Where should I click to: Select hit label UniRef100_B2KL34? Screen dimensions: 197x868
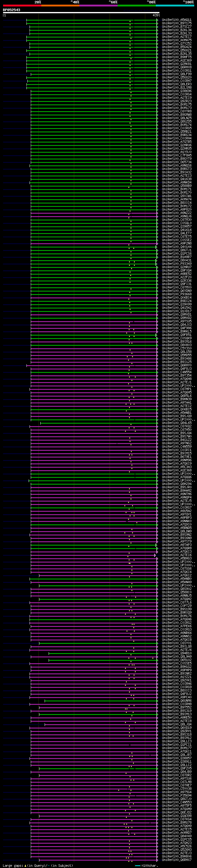176,30
